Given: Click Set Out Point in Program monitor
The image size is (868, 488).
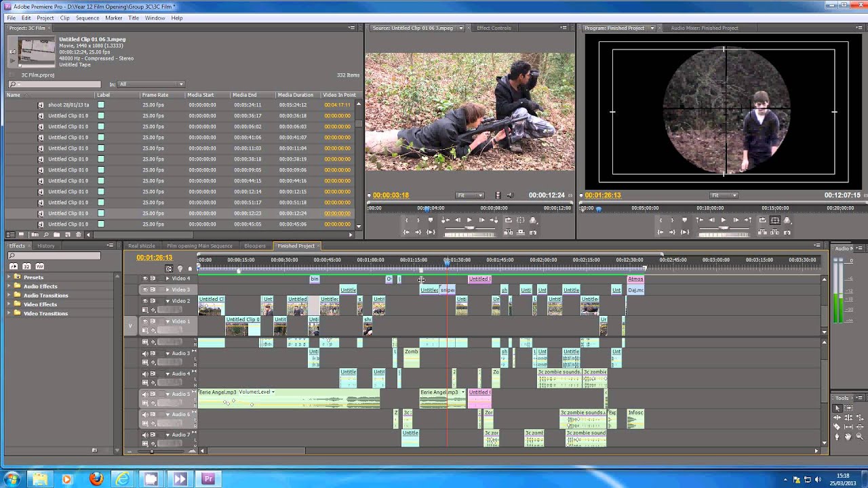Looking at the screenshot, I should [x=672, y=220].
